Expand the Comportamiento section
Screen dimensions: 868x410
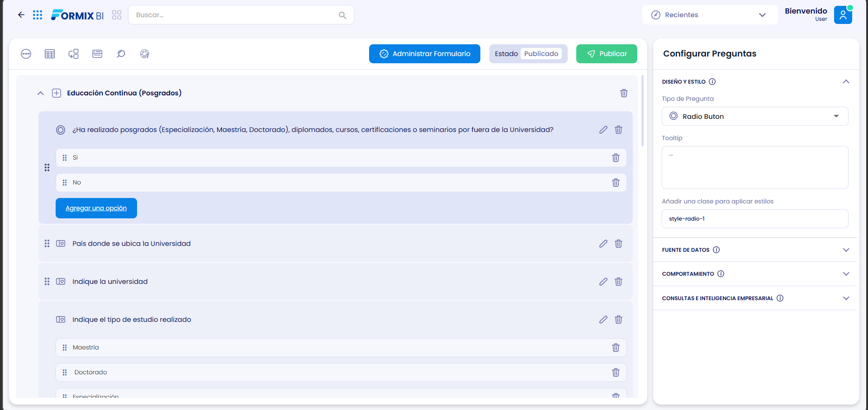click(846, 274)
